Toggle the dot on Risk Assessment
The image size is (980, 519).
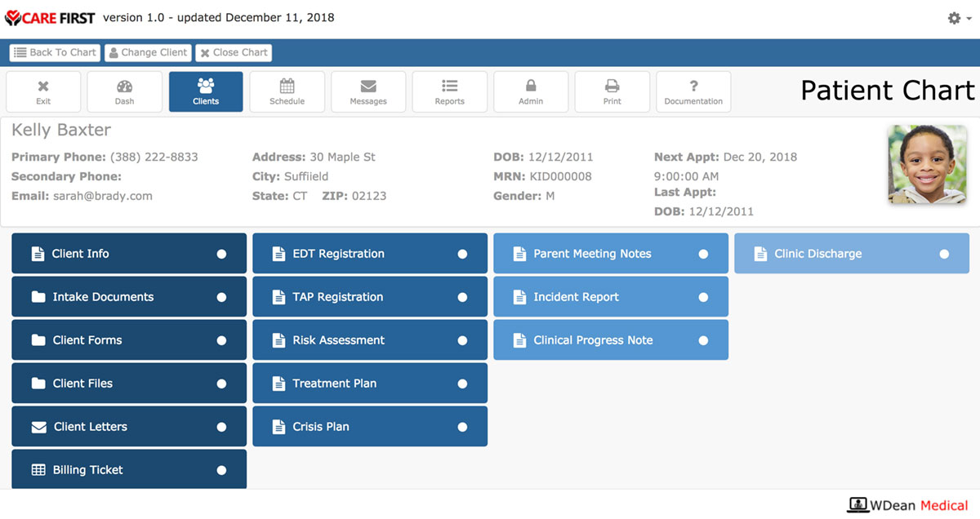tap(462, 340)
